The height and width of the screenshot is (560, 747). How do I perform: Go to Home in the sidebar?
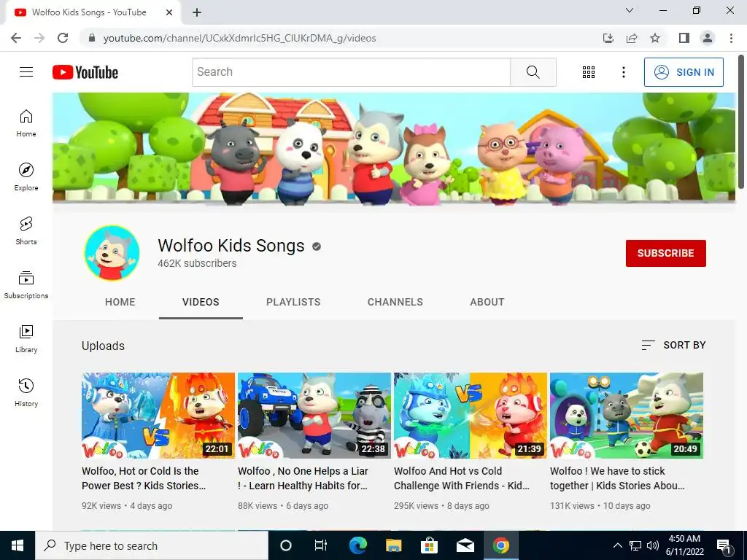coord(26,122)
